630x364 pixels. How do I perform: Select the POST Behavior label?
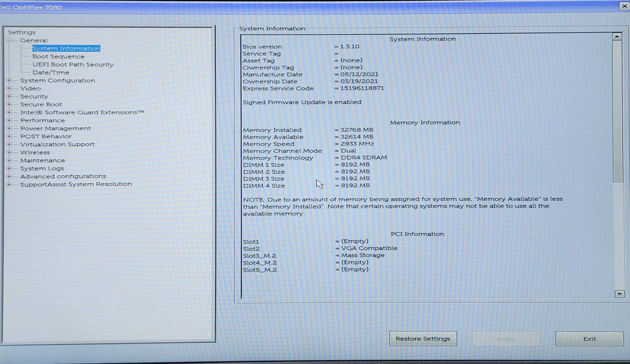[x=46, y=136]
